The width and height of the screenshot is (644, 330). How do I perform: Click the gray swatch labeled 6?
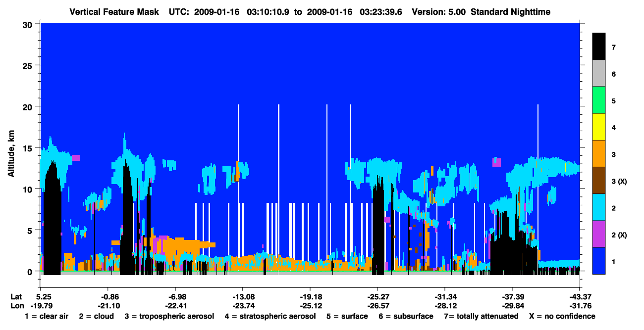pyautogui.click(x=599, y=74)
